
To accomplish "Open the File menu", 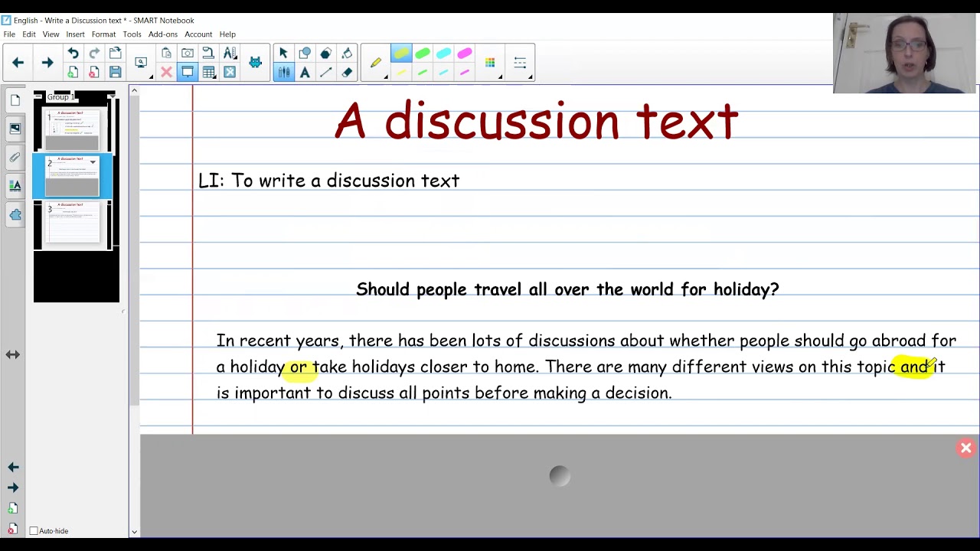I will (x=9, y=34).
